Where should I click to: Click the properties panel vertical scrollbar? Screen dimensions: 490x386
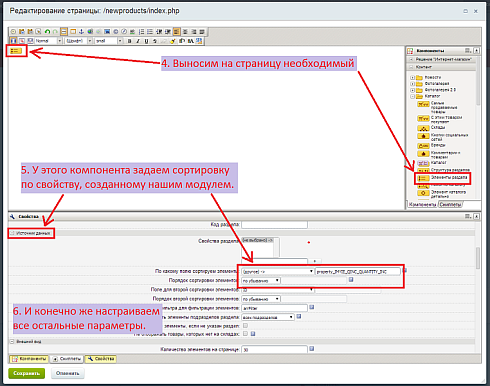coord(478,258)
